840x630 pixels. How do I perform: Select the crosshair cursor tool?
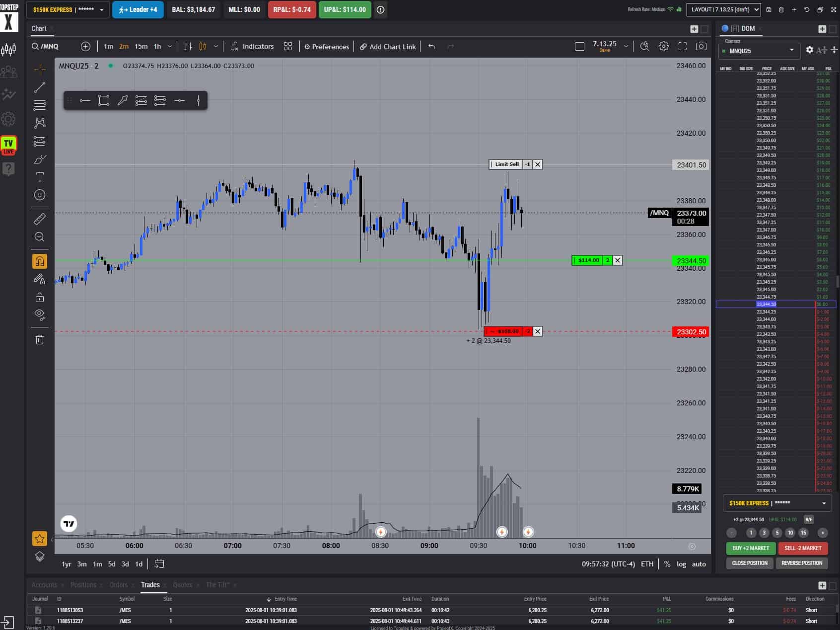tap(40, 69)
